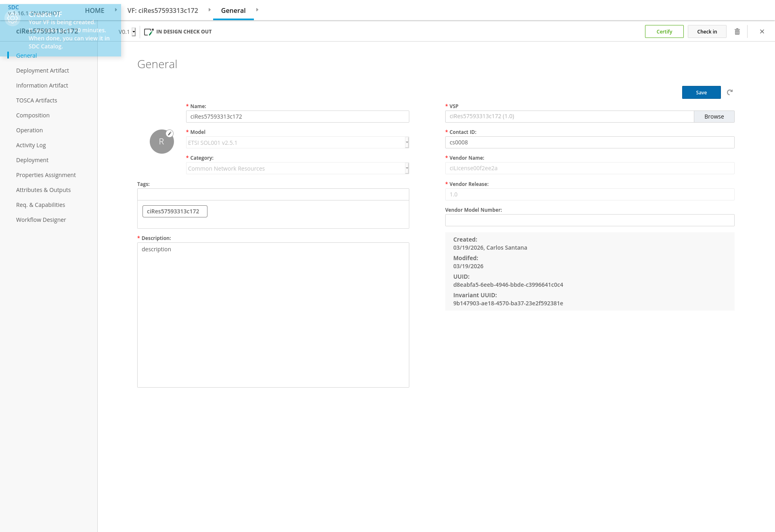Select Workflow Designer in sidebar
775x532 pixels.
(41, 220)
